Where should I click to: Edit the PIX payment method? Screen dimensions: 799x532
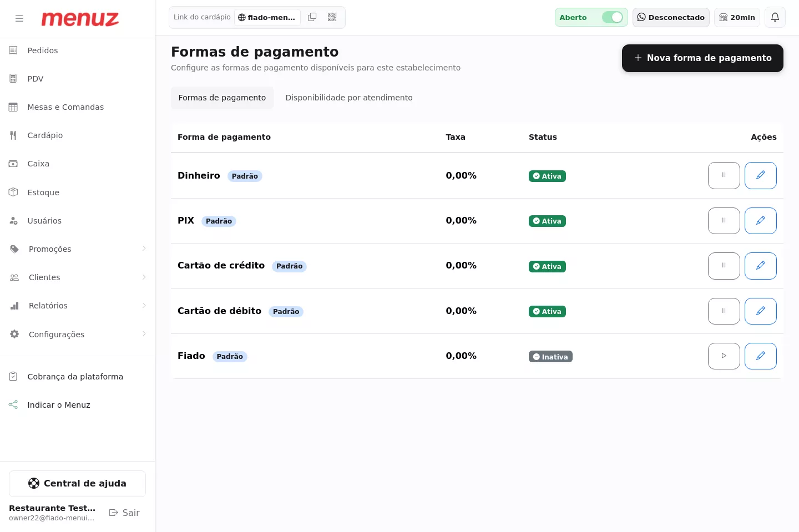[760, 221]
